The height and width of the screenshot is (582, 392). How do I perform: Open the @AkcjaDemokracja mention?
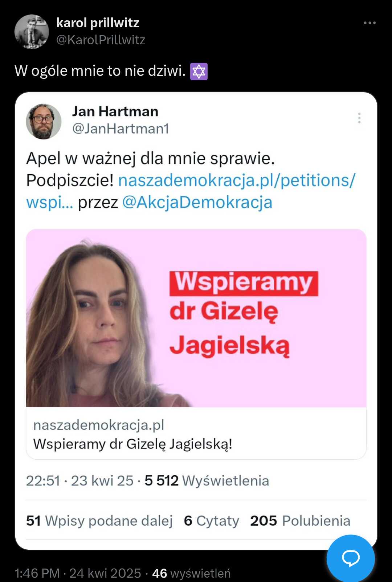pos(197,202)
